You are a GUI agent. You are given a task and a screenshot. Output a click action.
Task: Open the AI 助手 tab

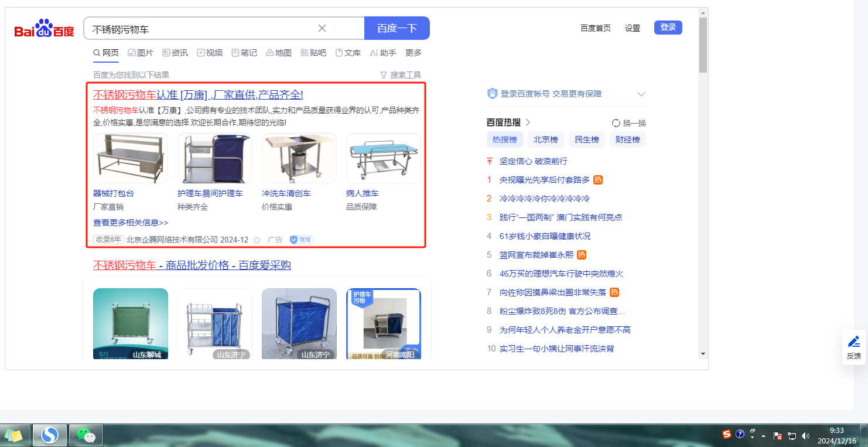[x=383, y=53]
